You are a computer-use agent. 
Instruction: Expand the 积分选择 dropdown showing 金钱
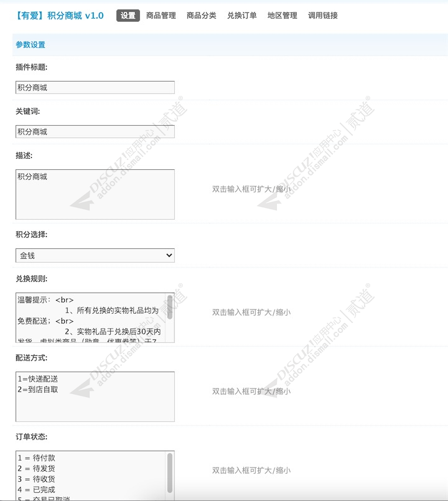coord(95,255)
